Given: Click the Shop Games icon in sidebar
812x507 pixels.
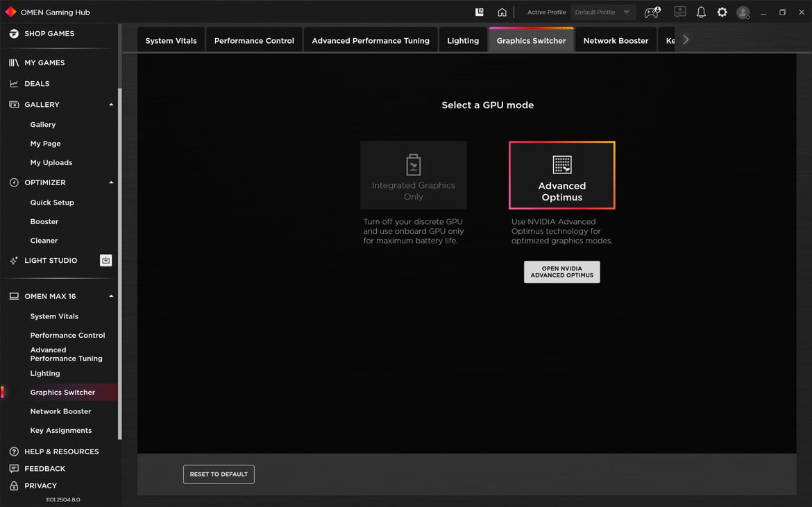Looking at the screenshot, I should click(14, 33).
